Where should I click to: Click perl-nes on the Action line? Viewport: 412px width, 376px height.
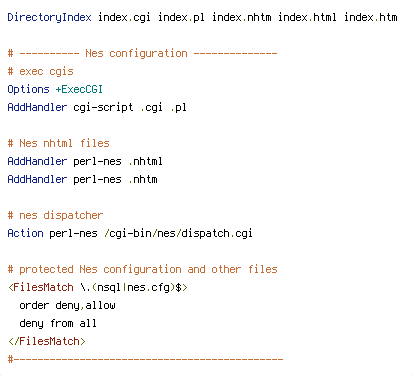point(73,233)
